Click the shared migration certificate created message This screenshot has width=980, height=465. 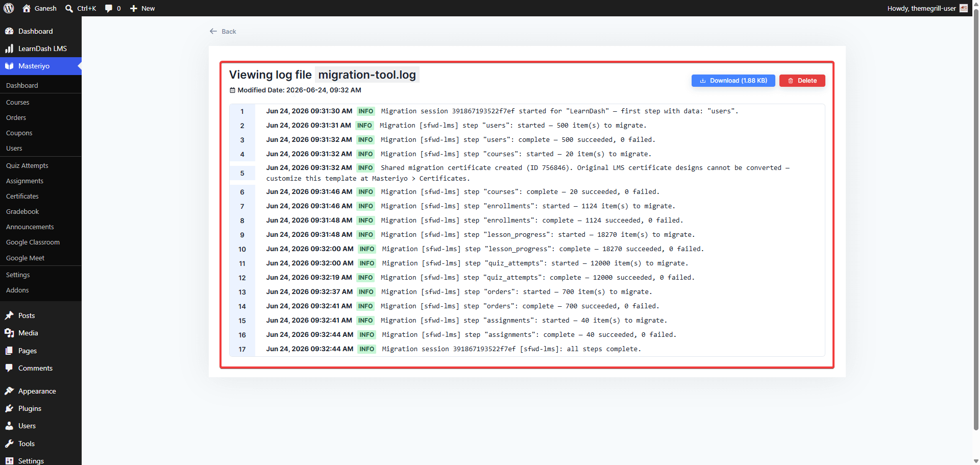tap(528, 173)
